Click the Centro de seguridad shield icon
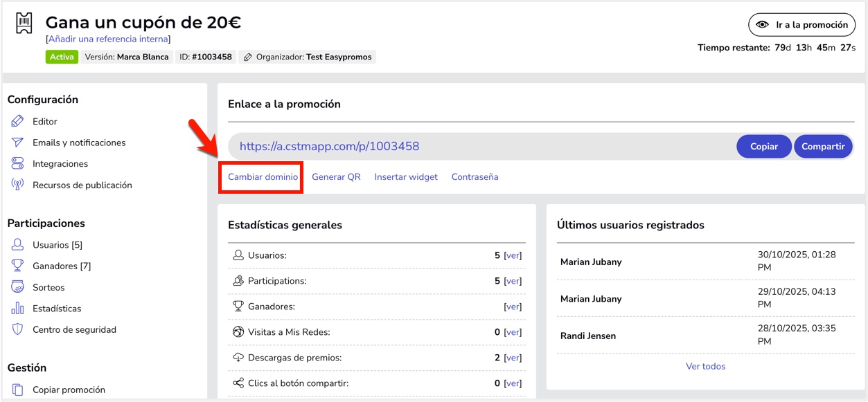 coord(18,330)
